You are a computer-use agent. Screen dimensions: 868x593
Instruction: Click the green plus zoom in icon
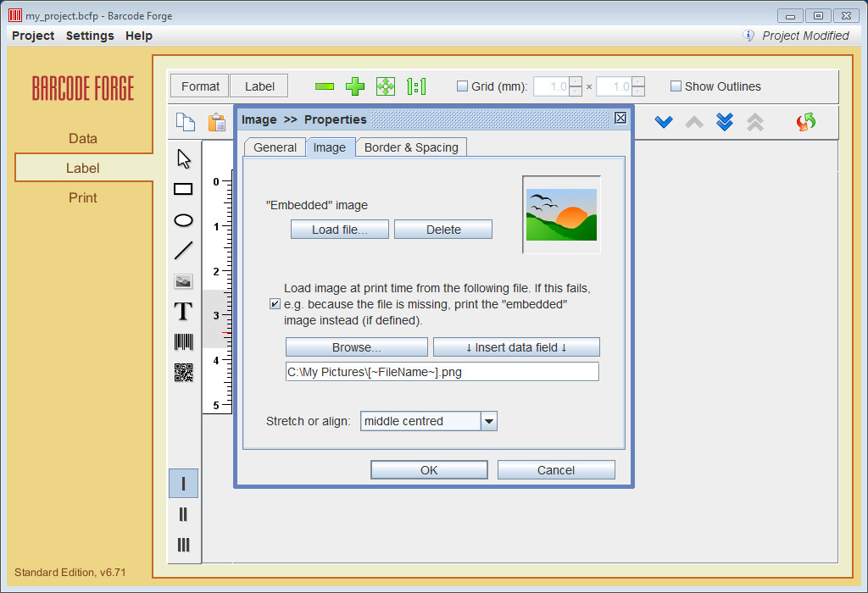pos(355,86)
